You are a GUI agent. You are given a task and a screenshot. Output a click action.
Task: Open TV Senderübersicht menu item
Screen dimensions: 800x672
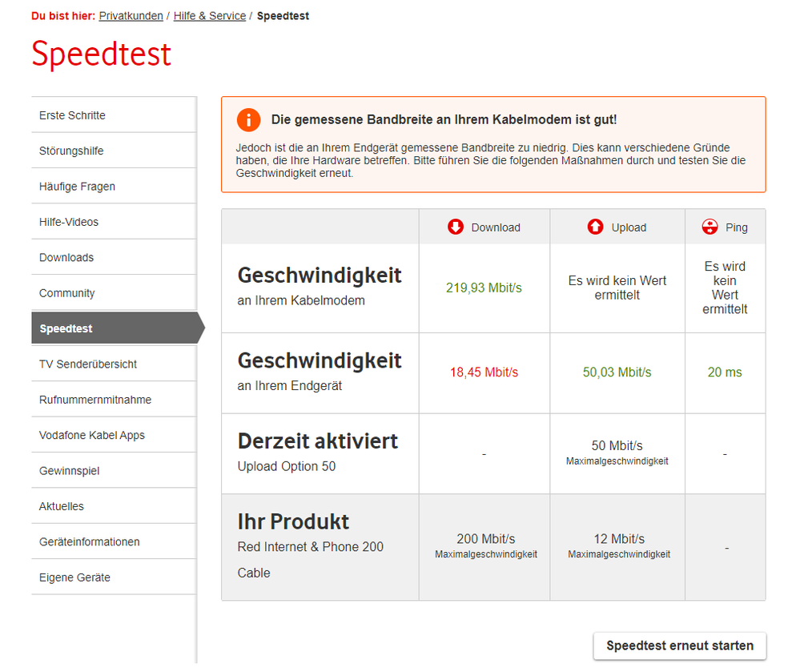pyautogui.click(x=88, y=364)
